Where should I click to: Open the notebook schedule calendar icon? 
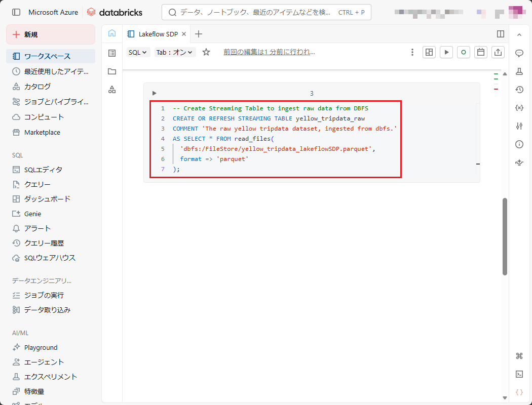481,52
